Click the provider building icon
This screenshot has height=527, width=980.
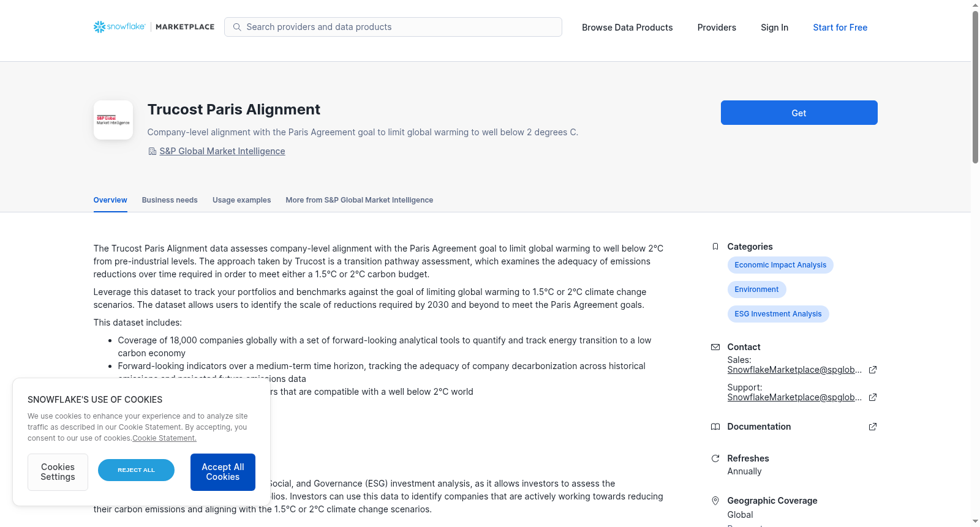tap(153, 151)
